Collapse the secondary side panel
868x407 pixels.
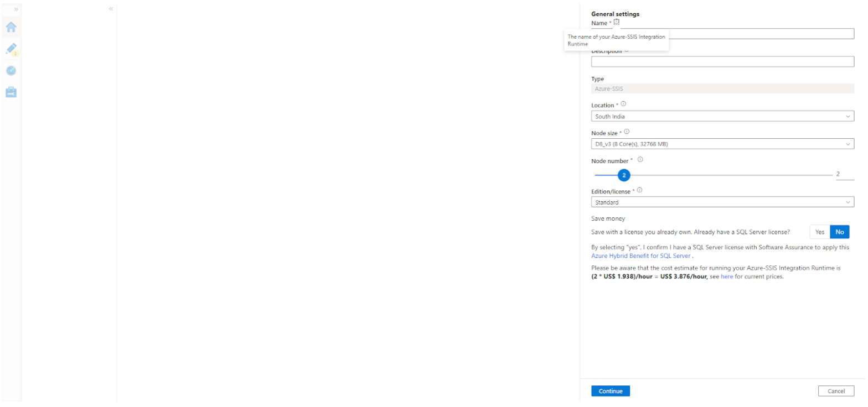[x=111, y=9]
